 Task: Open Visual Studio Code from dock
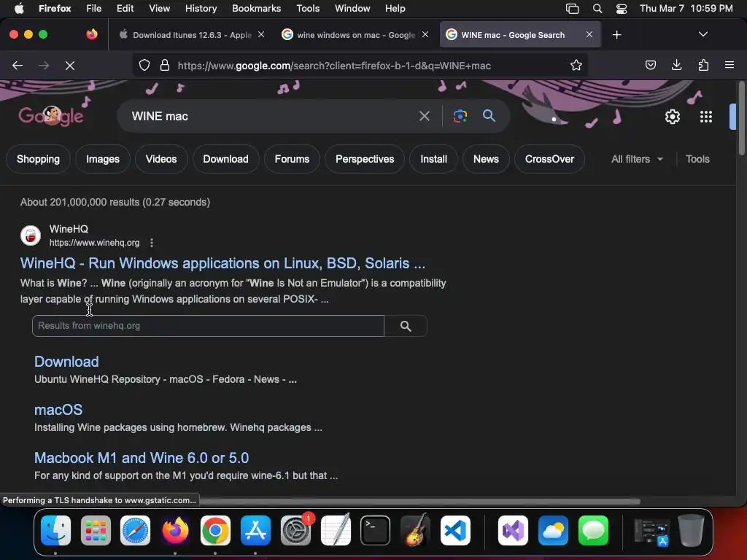[x=455, y=530]
